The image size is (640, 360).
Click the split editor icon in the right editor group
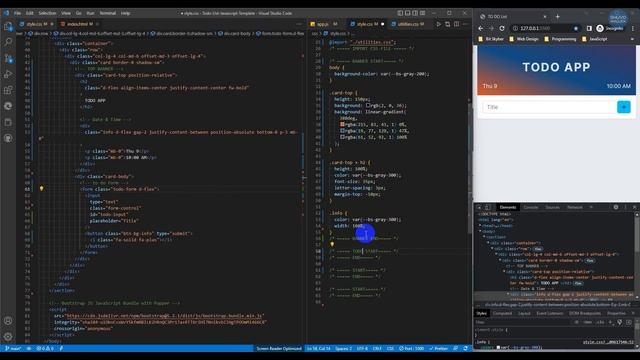[x=456, y=24]
